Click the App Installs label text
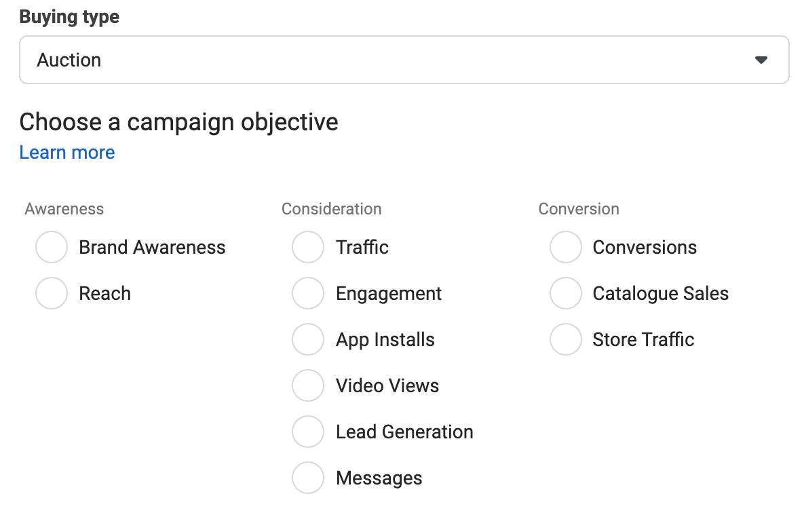 [385, 340]
